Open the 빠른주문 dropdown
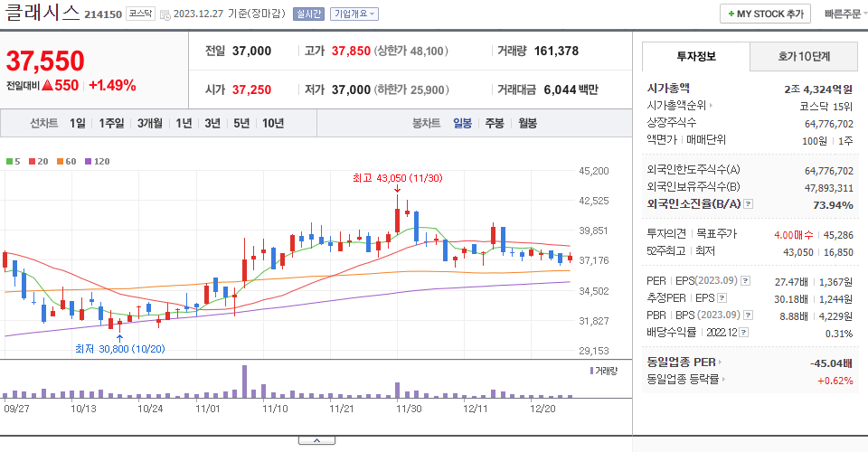The image size is (868, 452). pos(845,14)
